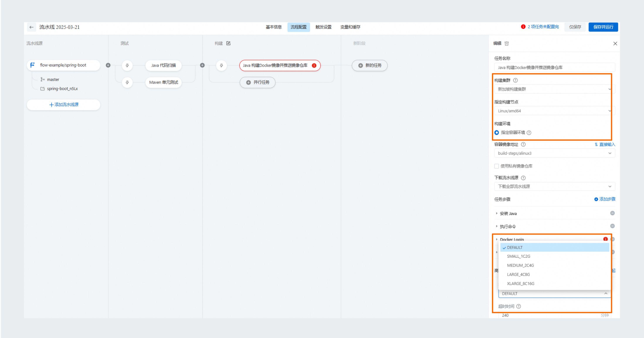The width and height of the screenshot is (644, 338).
Task: Open the 变量和缓存 tab
Action: pos(350,27)
